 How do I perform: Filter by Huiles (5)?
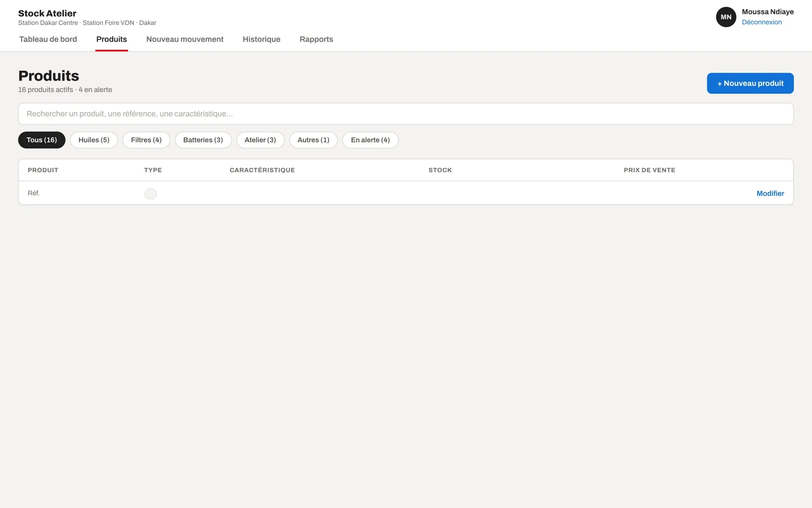point(94,140)
